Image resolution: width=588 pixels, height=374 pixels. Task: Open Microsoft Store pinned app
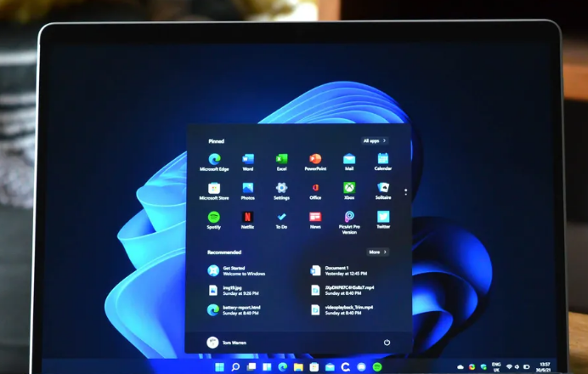point(214,191)
